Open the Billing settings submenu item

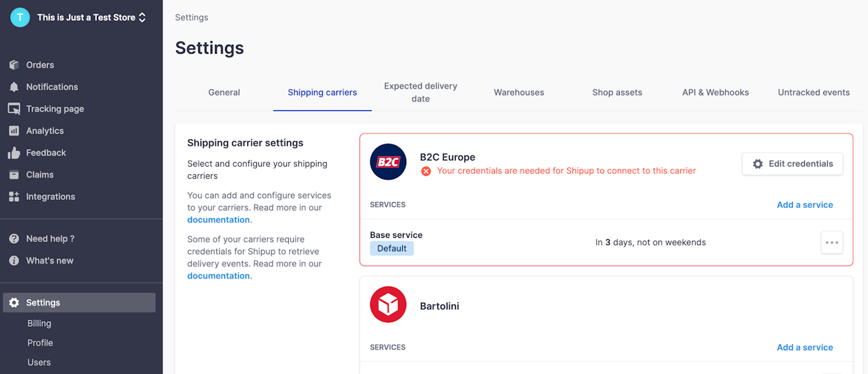39,324
